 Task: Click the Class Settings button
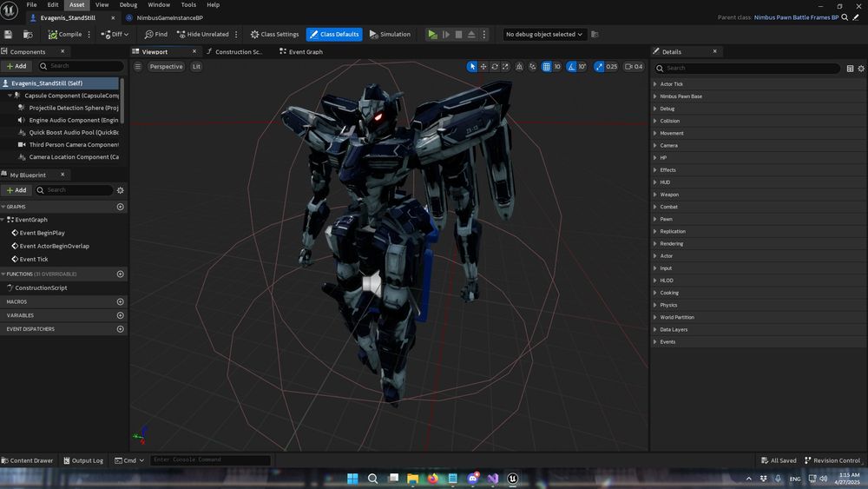click(274, 35)
